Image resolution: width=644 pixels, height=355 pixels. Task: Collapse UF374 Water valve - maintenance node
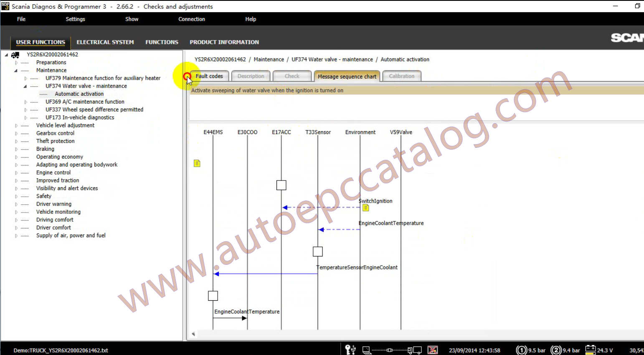[25, 86]
